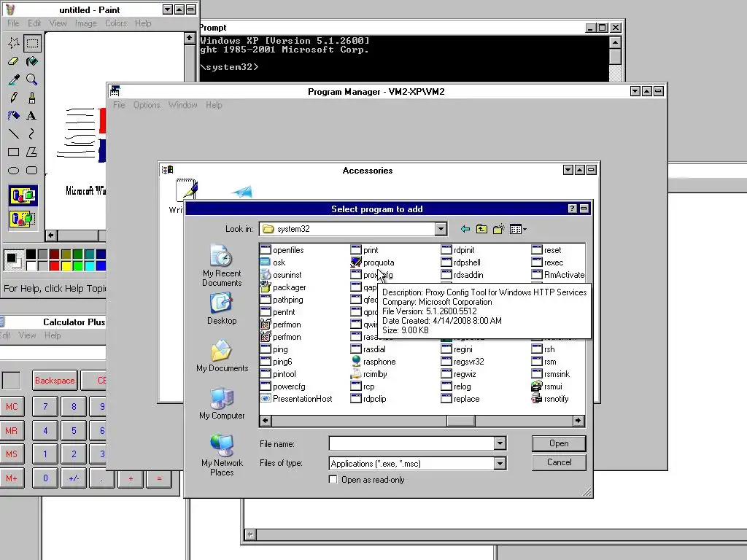Select the osk file
747x560 pixels.
pos(273,262)
